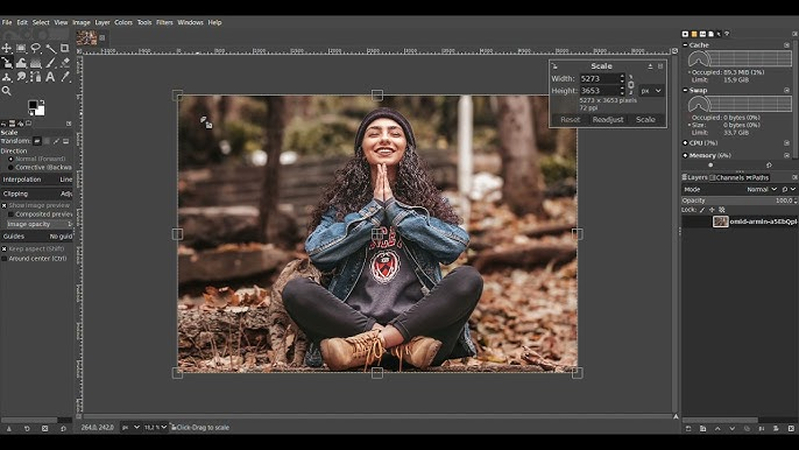Select the Free Select lasso tool
Screen dimensions: 799x450
(x=36, y=48)
